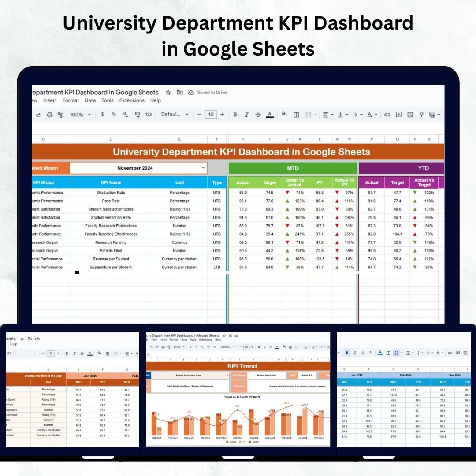476x476 pixels.
Task: Click the print icon in the large dashboard toolbar
Action: 49,115
